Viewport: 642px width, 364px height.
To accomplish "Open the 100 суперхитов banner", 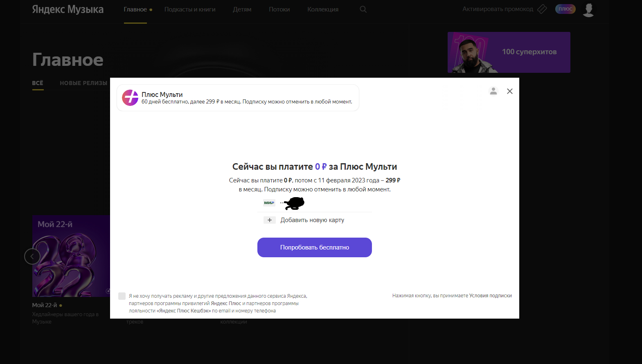I will pyautogui.click(x=509, y=52).
